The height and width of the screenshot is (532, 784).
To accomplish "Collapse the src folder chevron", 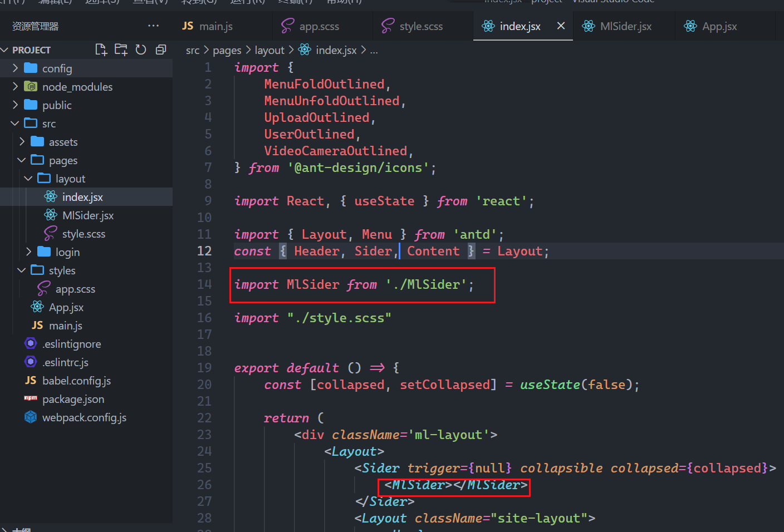I will pyautogui.click(x=15, y=124).
